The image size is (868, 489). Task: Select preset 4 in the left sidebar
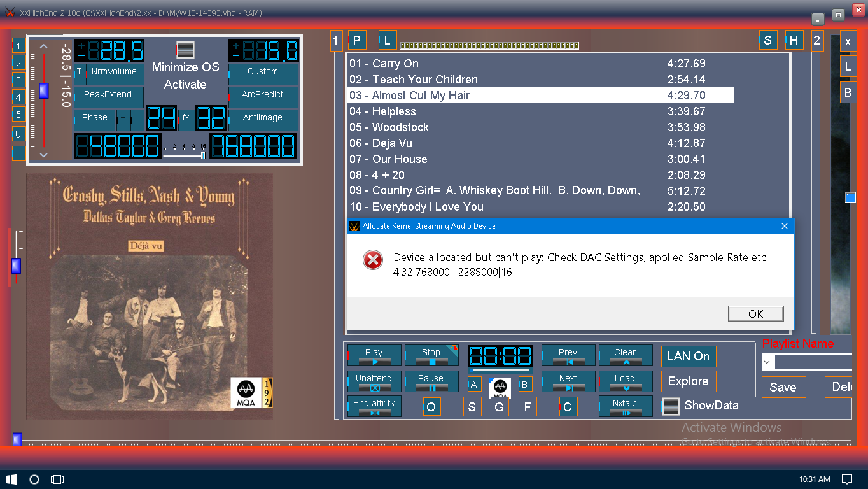pos(19,97)
